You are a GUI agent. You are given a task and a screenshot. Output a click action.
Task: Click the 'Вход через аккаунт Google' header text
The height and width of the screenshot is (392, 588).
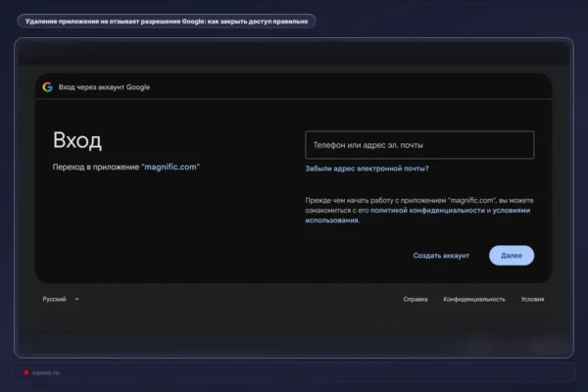(x=104, y=87)
